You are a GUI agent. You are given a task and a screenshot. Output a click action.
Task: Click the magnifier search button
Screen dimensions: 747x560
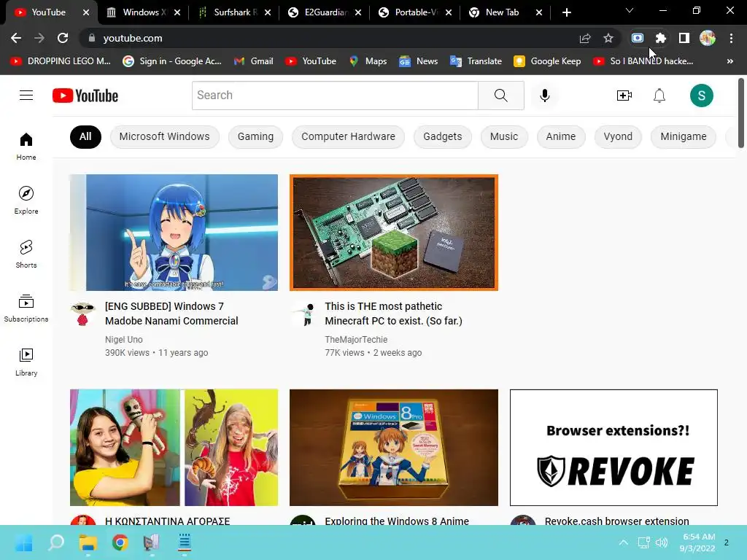click(500, 96)
